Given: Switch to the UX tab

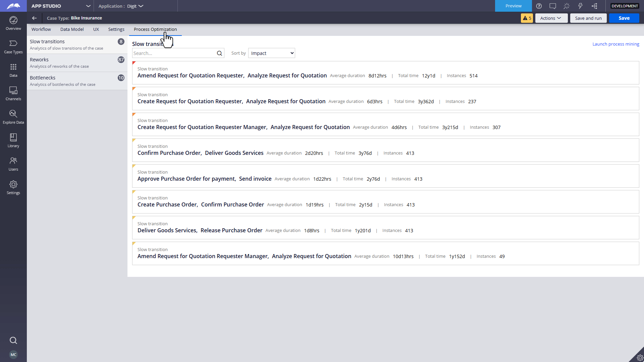Looking at the screenshot, I should point(96,29).
